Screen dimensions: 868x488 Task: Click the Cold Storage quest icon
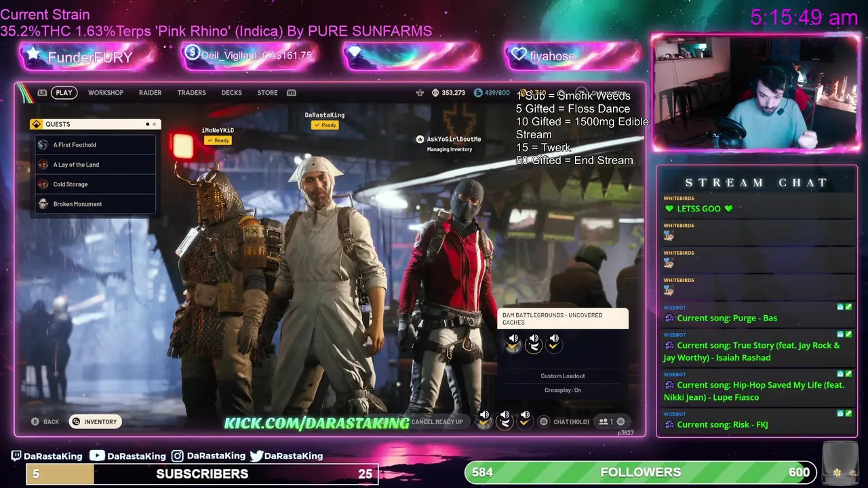click(43, 184)
